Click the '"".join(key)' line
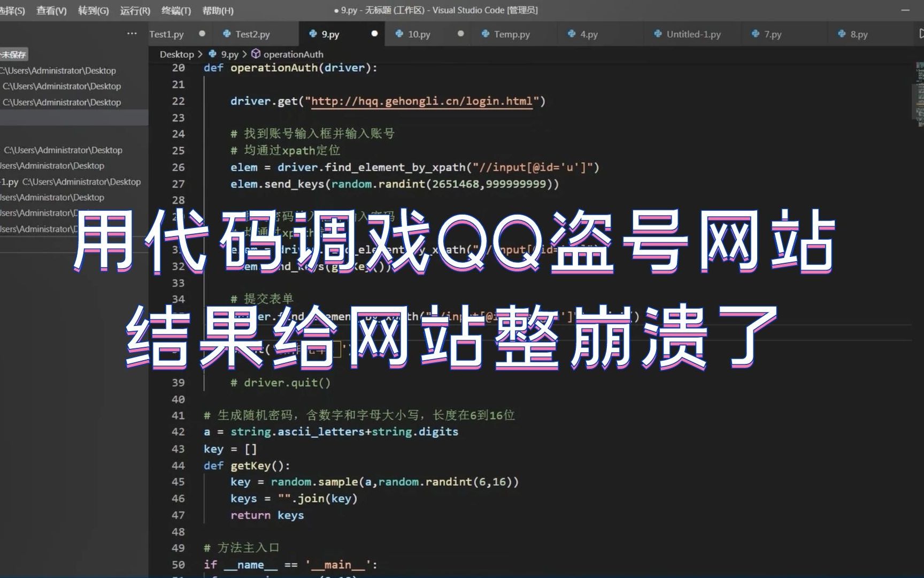 tap(294, 498)
